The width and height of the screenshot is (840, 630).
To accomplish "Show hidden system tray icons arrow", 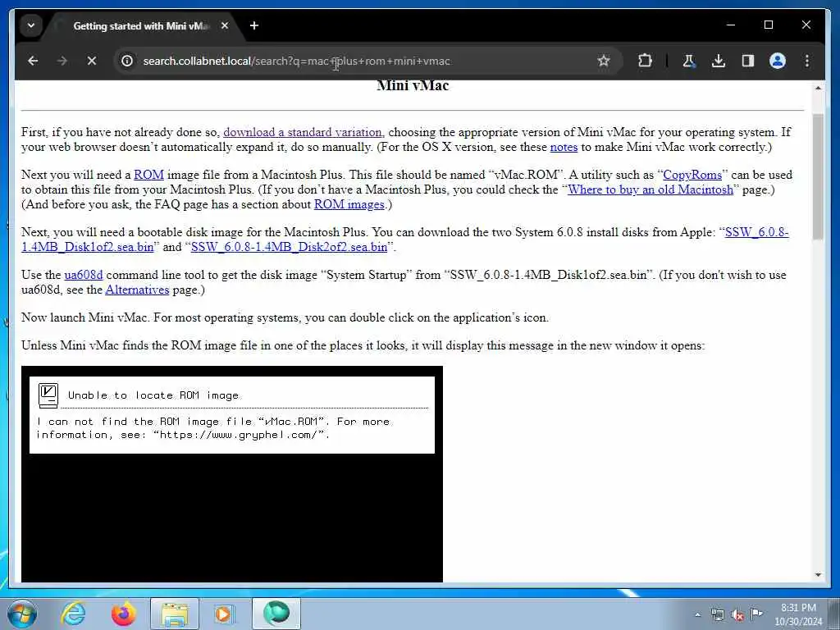I will click(x=697, y=615).
